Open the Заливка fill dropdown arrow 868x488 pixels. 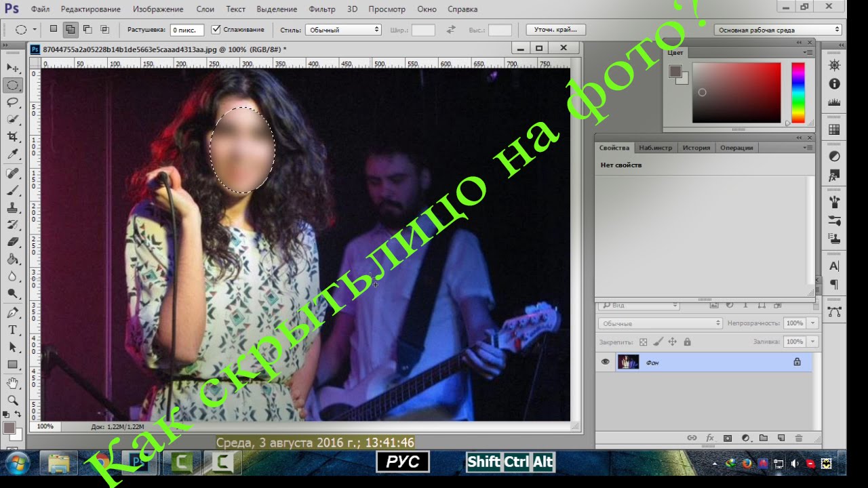(813, 342)
